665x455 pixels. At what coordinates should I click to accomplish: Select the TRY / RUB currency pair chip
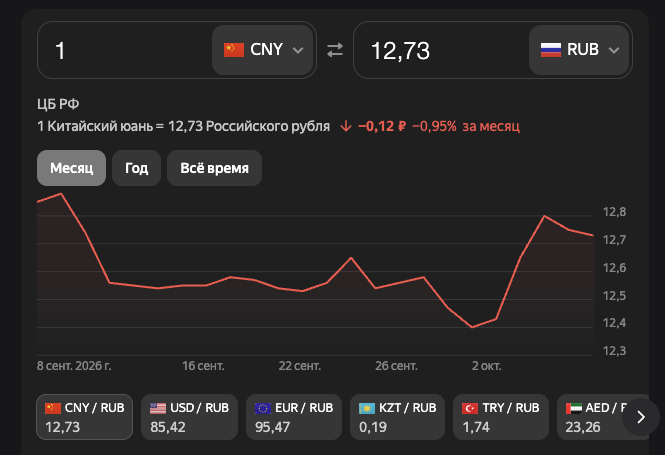point(501,417)
